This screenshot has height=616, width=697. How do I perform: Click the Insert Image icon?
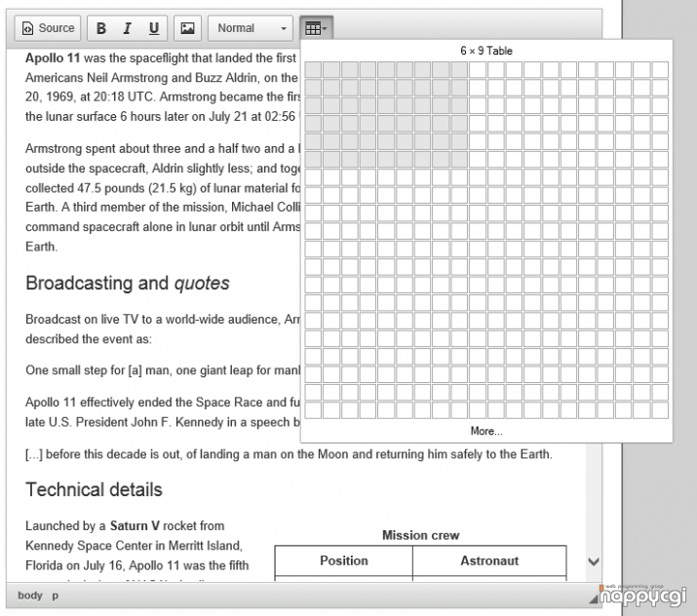tap(187, 28)
